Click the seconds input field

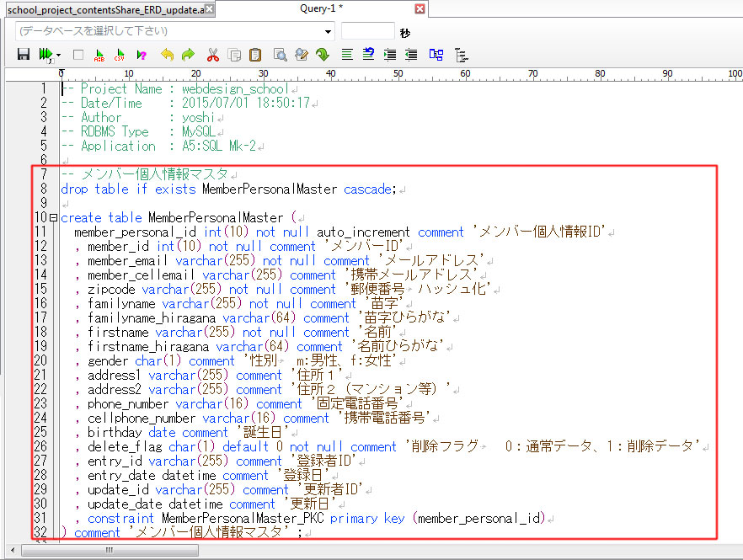pyautogui.click(x=367, y=31)
